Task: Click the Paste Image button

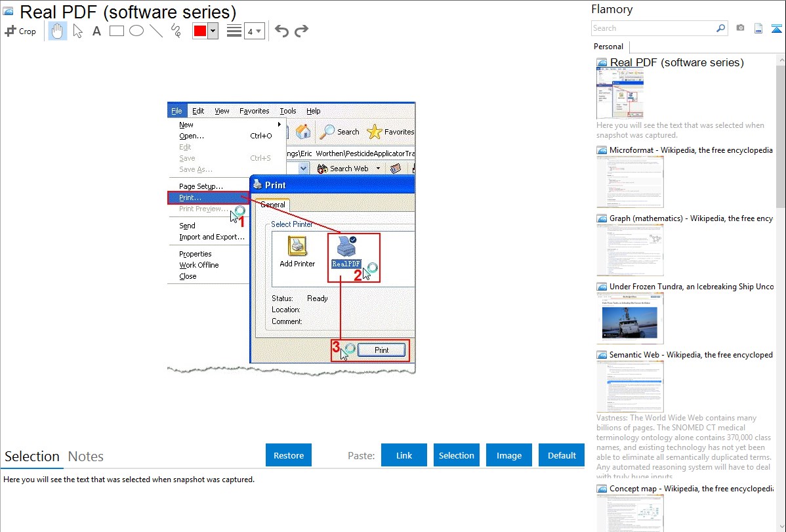Action: [508, 455]
